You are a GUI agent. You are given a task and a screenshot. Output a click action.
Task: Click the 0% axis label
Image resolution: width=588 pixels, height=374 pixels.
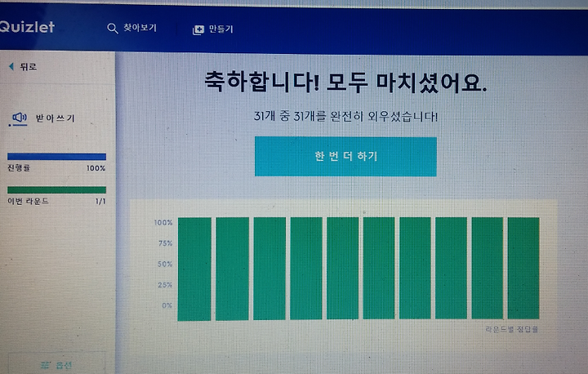tap(167, 305)
